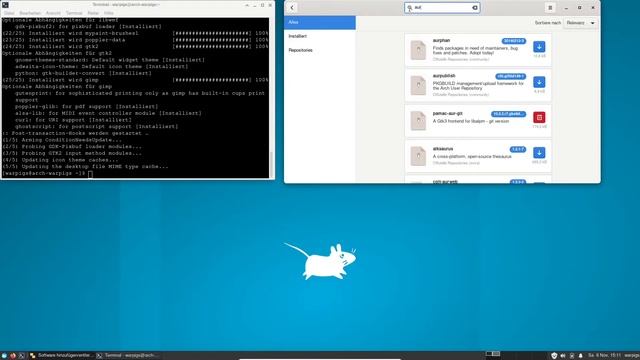
Task: Click the Terminal scrollbar handle
Action: click(271, 164)
